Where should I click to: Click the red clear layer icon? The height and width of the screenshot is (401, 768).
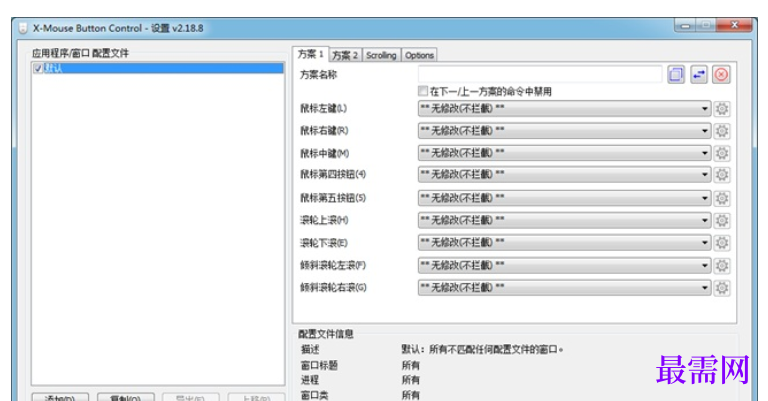tap(721, 75)
